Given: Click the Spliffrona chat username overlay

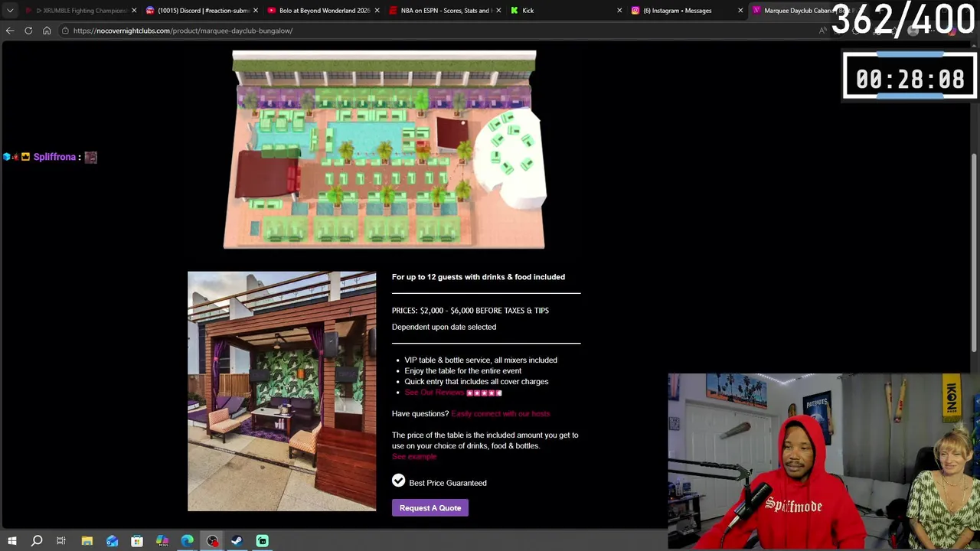Looking at the screenshot, I should (x=54, y=157).
